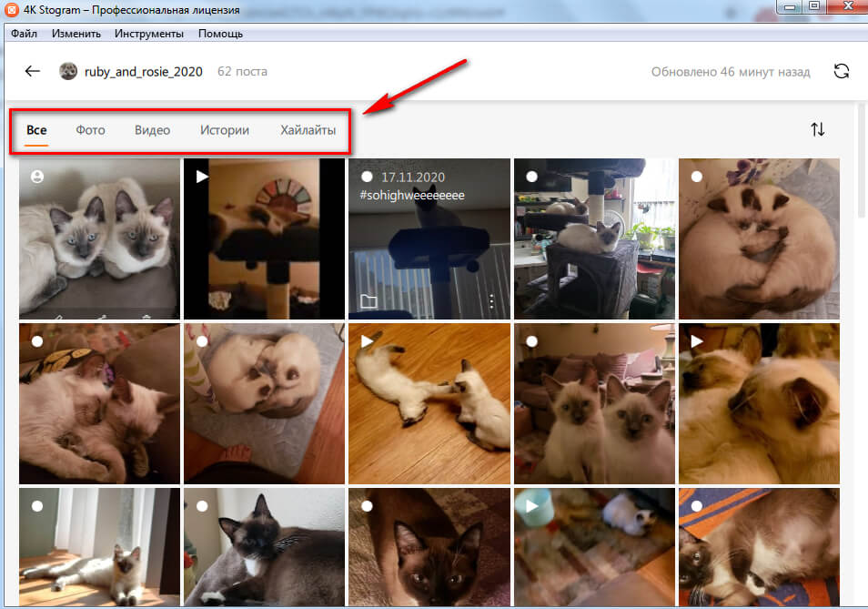This screenshot has height=609, width=868.
Task: Click the profile badge icon on first thumbnail
Action: click(37, 177)
